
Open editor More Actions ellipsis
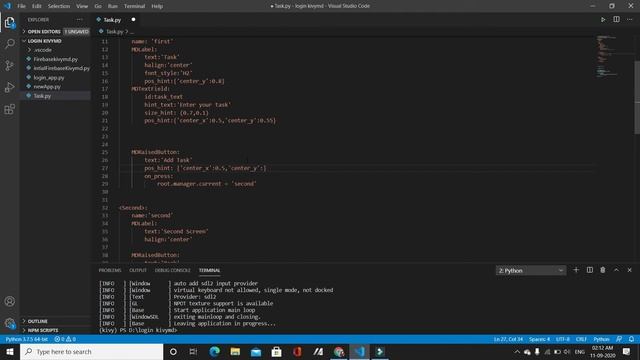coord(629,20)
